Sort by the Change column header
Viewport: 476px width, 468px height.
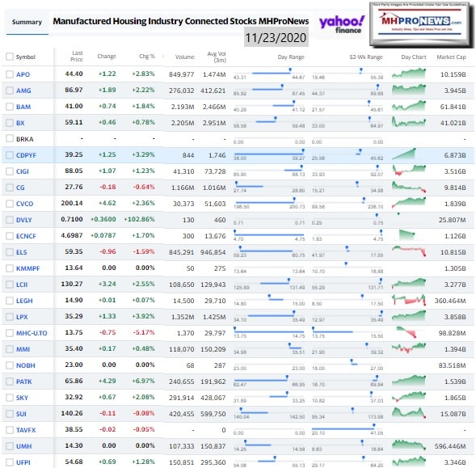point(107,57)
